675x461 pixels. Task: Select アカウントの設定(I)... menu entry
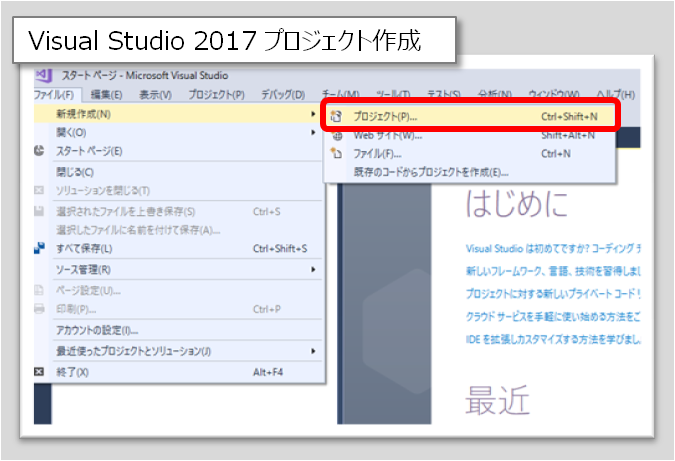click(x=179, y=330)
